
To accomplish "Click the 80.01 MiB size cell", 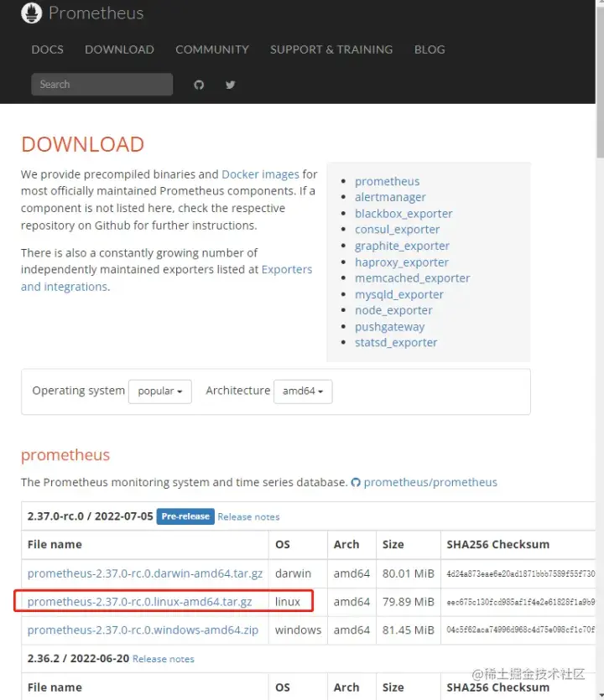I will point(409,573).
